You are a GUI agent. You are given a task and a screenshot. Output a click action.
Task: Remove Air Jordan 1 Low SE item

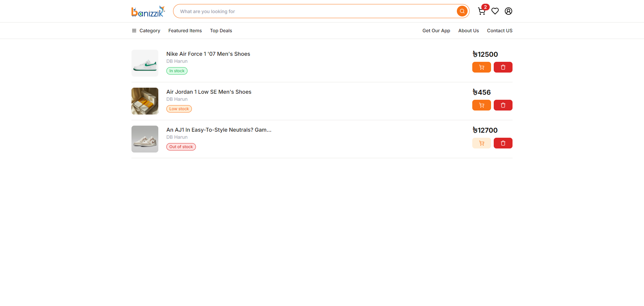click(x=503, y=105)
